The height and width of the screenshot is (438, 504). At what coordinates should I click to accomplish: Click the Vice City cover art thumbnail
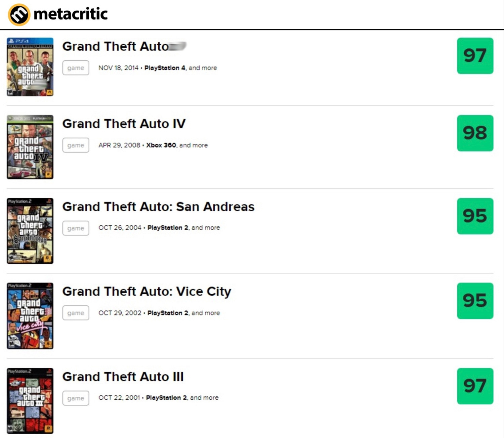point(30,316)
